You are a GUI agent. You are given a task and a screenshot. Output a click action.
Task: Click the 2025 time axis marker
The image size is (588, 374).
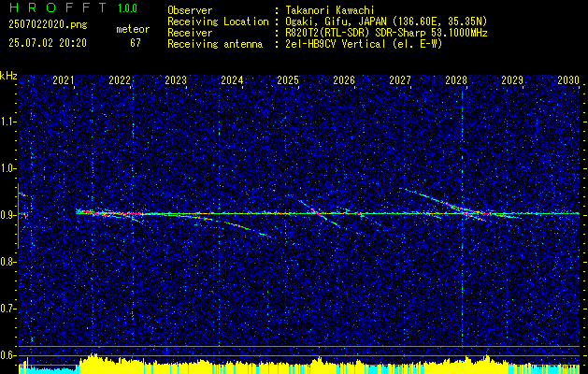[288, 80]
